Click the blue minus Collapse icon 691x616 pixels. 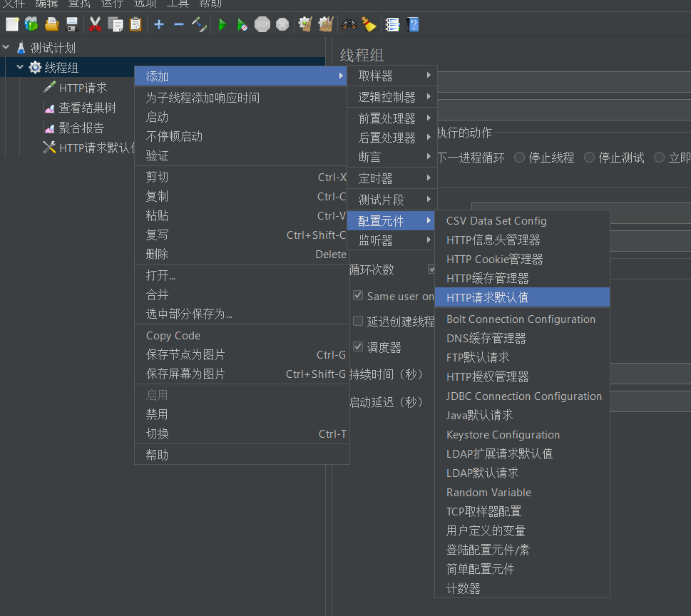tap(179, 24)
